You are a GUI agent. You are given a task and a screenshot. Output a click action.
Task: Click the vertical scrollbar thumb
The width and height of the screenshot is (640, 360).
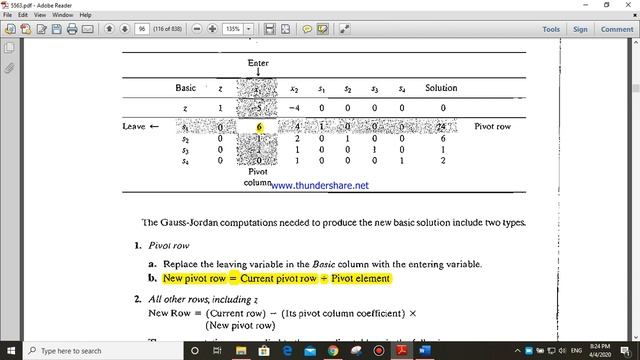coord(636,88)
